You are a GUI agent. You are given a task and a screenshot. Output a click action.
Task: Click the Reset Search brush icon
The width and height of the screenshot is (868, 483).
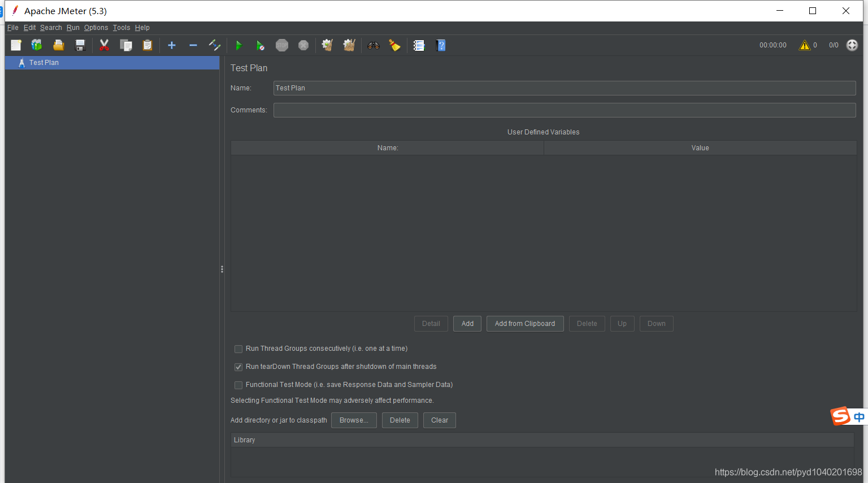pyautogui.click(x=394, y=45)
